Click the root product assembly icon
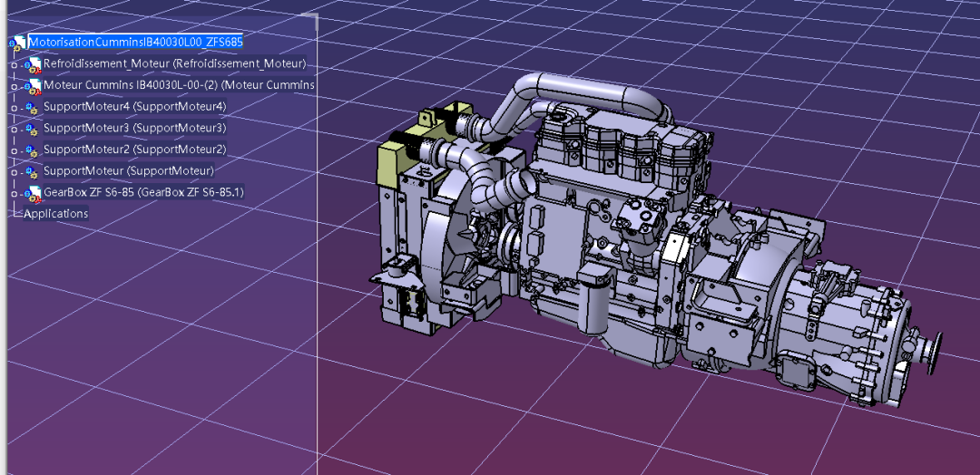Screen dimensions: 980x475 coord(18,43)
